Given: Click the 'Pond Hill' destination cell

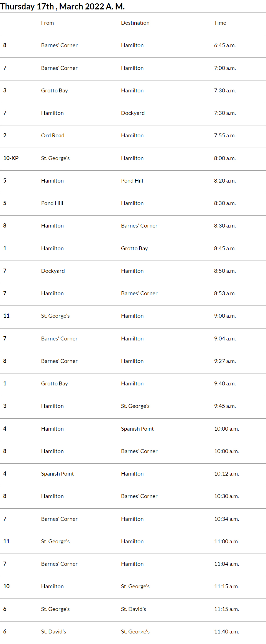Looking at the screenshot, I should [x=132, y=181].
